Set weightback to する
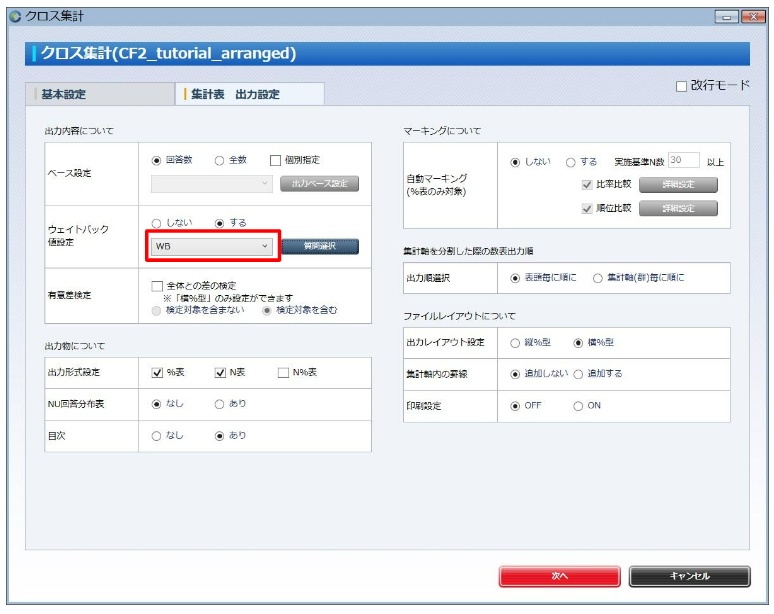Viewport: 774px width, 614px height. point(220,223)
